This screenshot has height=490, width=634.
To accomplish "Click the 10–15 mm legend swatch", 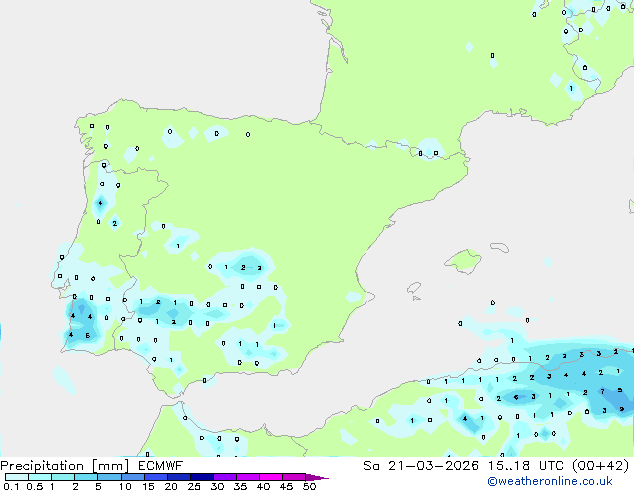I will (132, 477).
